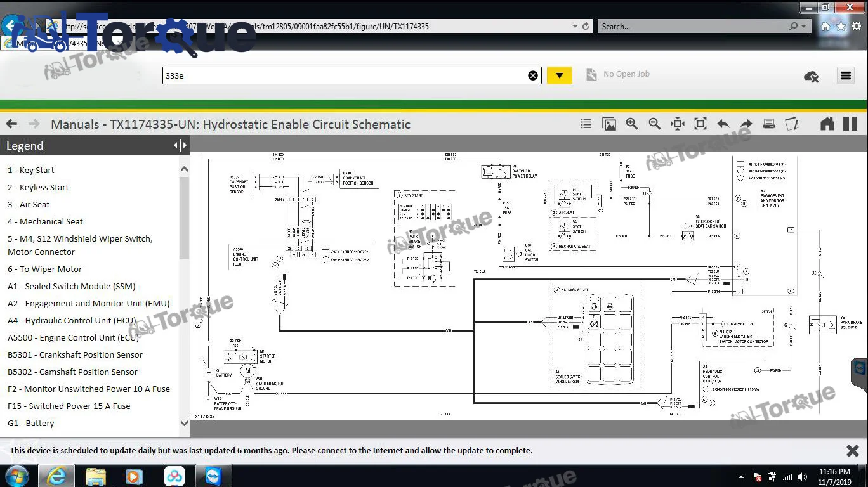
Task: Go forward with the manual's right arrow
Action: tap(34, 124)
